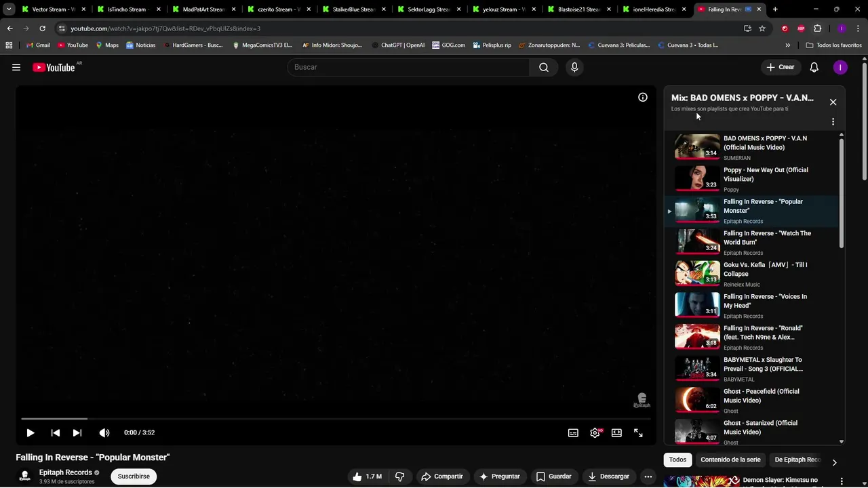This screenshot has height=488, width=868.
Task: Click the Compartir share button
Action: pyautogui.click(x=441, y=476)
